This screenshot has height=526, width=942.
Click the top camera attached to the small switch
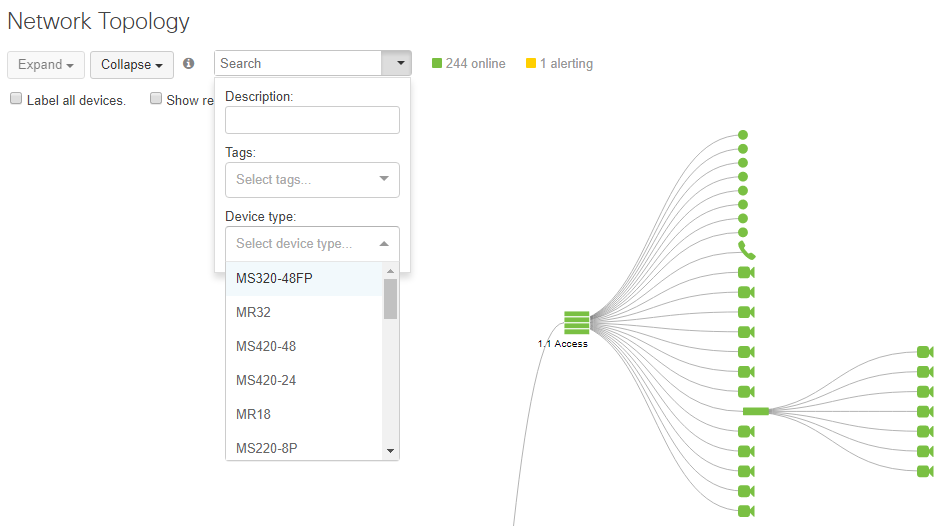point(925,352)
